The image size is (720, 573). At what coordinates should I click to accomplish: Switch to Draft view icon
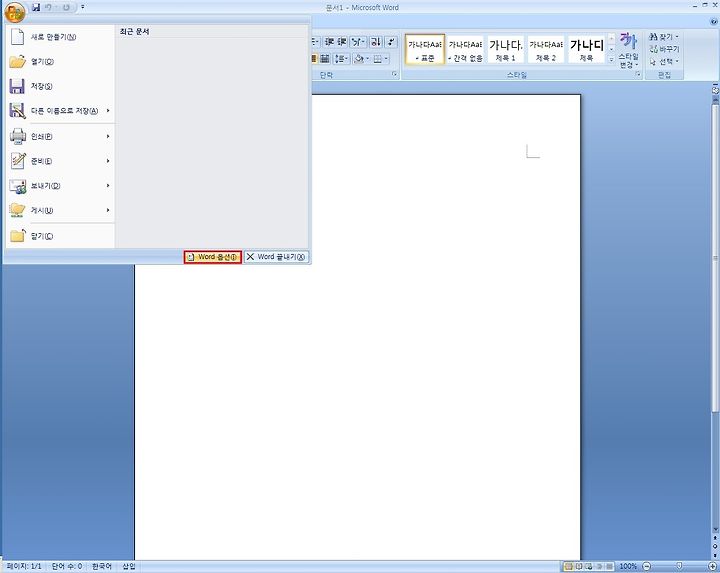click(x=609, y=567)
